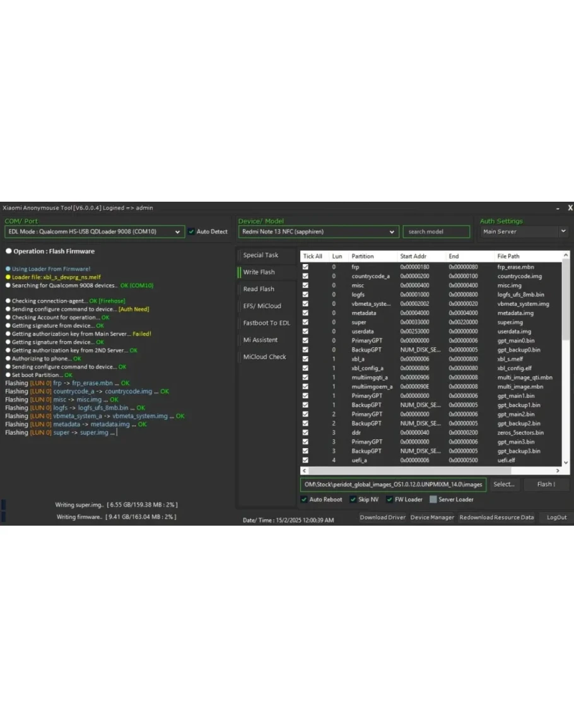Click the Select... firmware button
The image size is (574, 728).
(x=504, y=485)
